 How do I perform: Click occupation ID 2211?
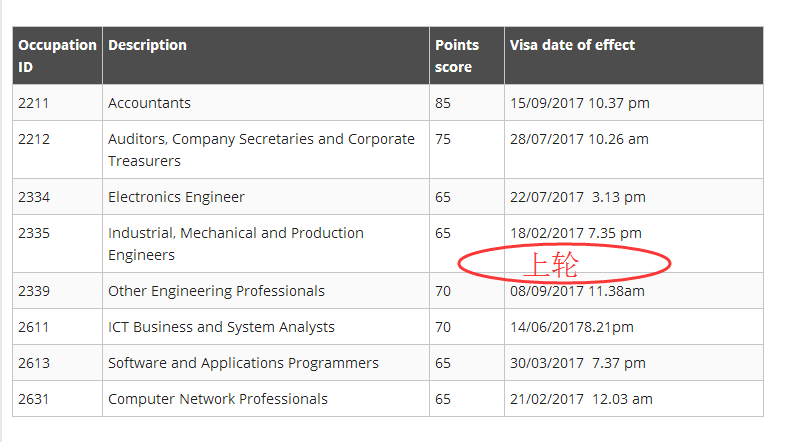[34, 103]
